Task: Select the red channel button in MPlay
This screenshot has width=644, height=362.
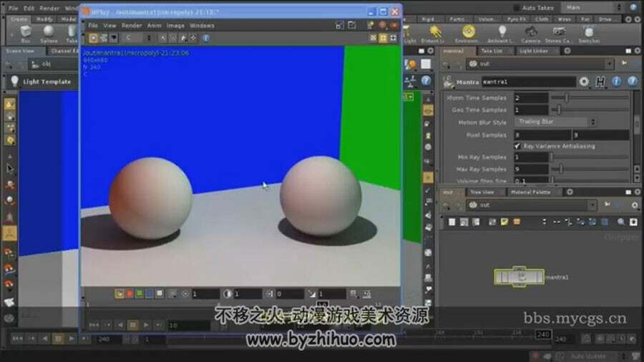Action: coord(130,294)
